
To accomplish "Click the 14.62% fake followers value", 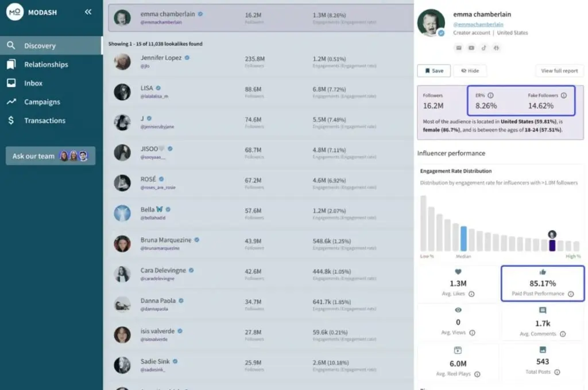I will (541, 106).
